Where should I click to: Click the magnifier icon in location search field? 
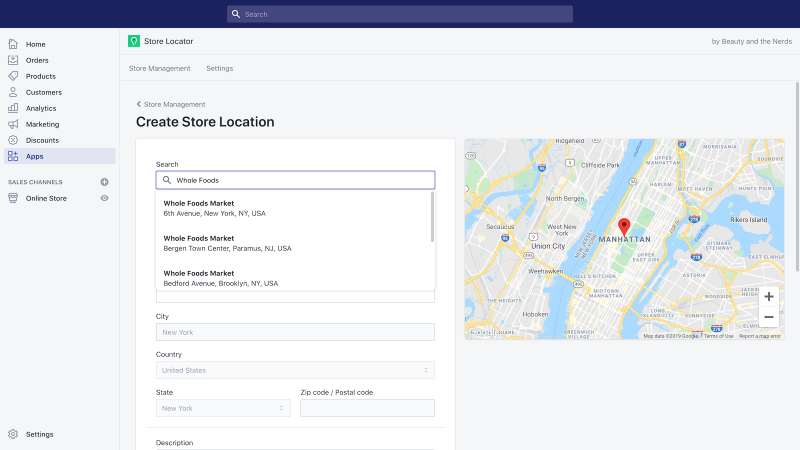click(x=167, y=180)
